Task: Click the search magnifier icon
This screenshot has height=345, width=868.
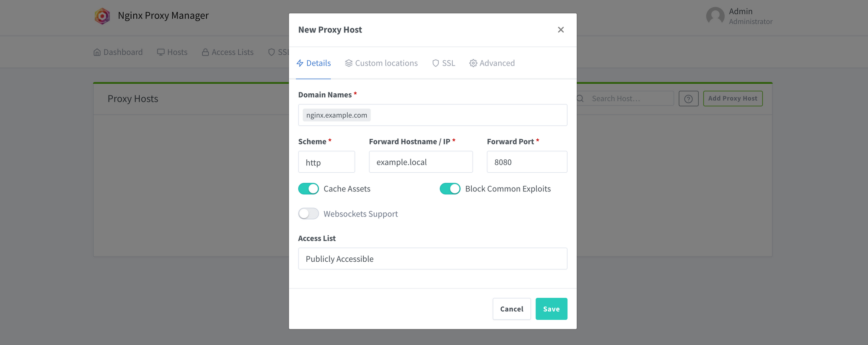Action: pyautogui.click(x=580, y=98)
